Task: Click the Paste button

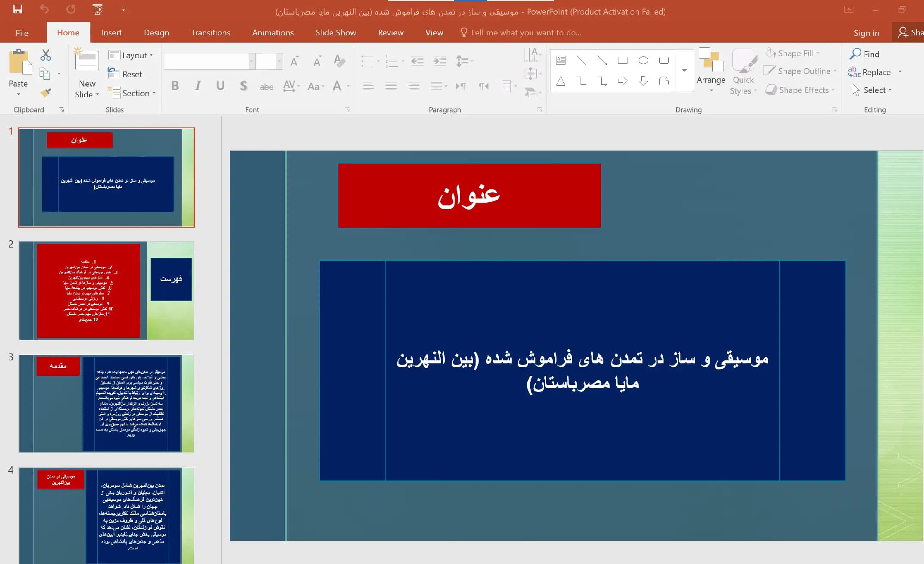Action: click(18, 73)
